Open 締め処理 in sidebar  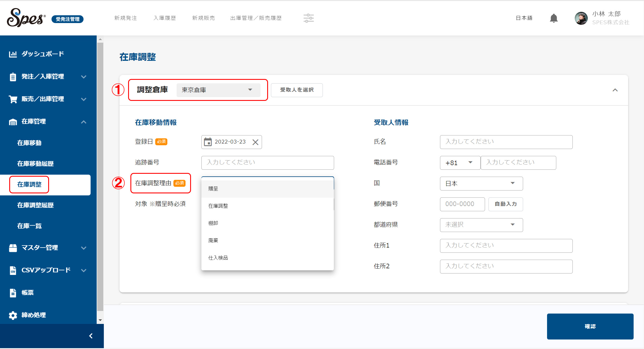(34, 315)
